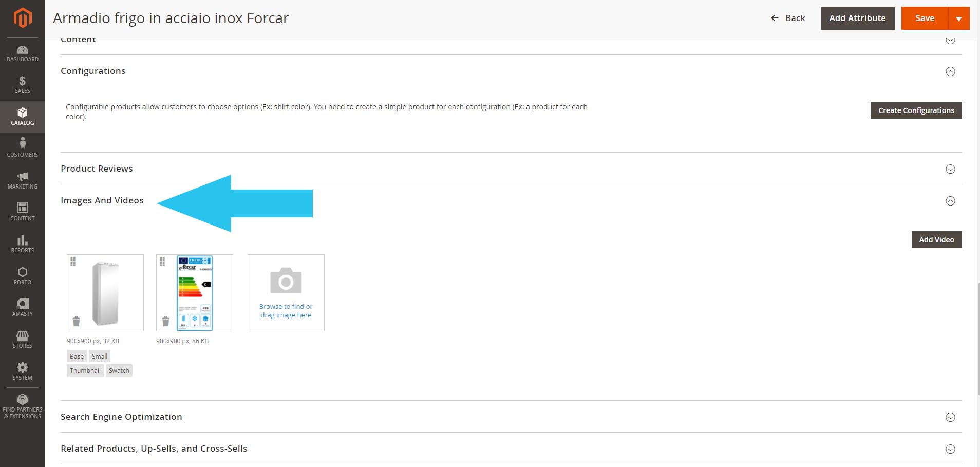Open the Stores sidebar menu
980x467 pixels.
point(23,339)
